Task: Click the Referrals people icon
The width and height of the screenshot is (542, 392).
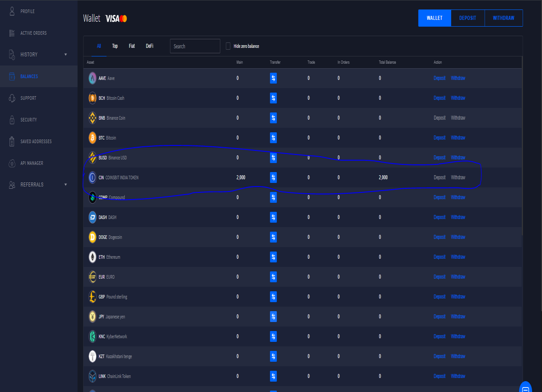Action: coord(12,185)
